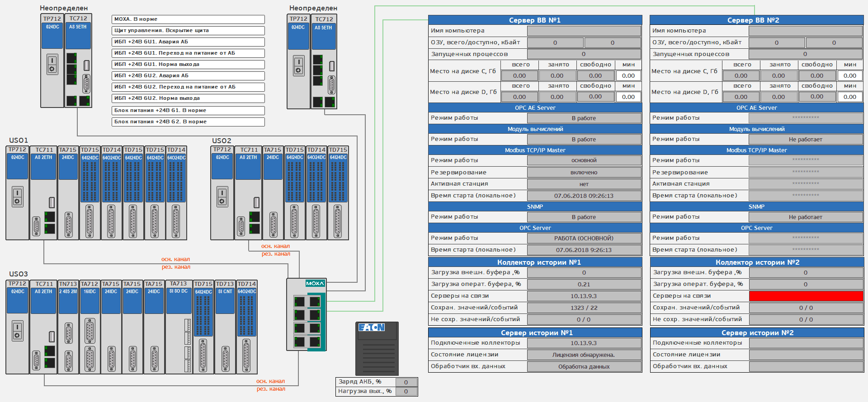Select the Eaton UPS unit icon
This screenshot has width=868, height=402.
coord(377,348)
